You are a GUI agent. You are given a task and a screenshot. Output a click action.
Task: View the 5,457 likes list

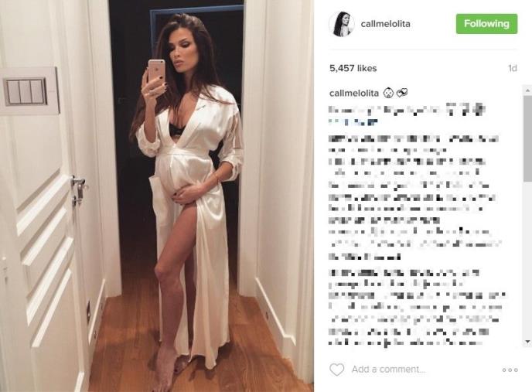pos(353,68)
